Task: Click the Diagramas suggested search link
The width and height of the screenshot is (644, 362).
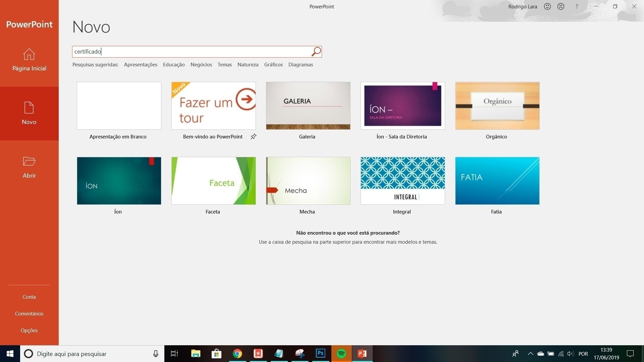Action: pyautogui.click(x=301, y=65)
